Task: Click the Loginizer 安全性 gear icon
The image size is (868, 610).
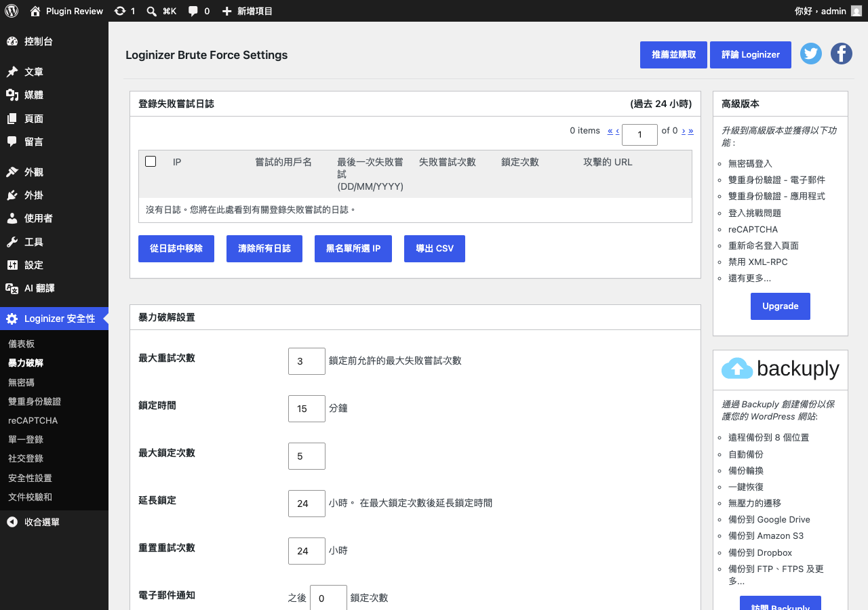Action: click(12, 319)
